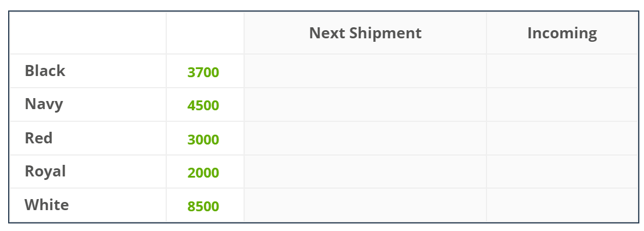The image size is (644, 231).
Task: Select the White row label
Action: pos(46,205)
